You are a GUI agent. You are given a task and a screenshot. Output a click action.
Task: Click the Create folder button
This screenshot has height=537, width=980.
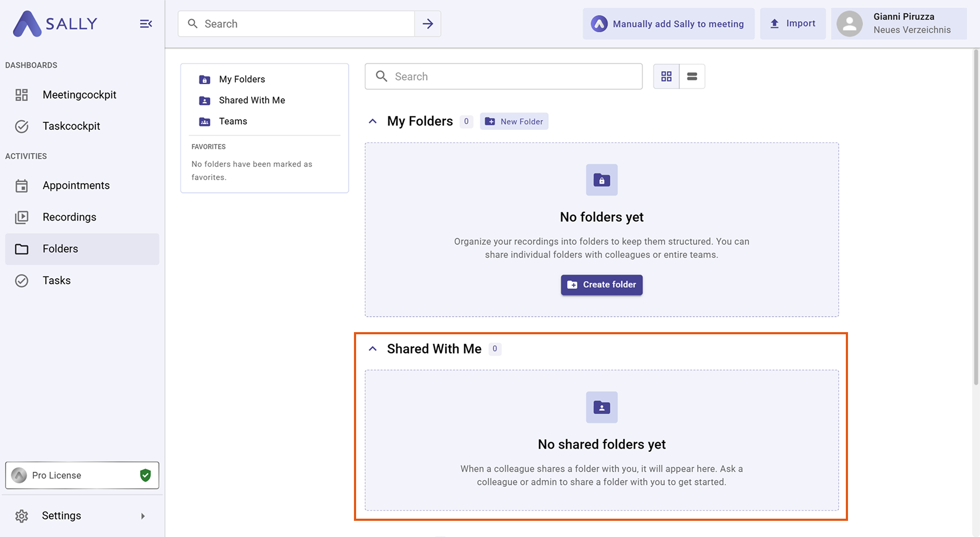601,285
